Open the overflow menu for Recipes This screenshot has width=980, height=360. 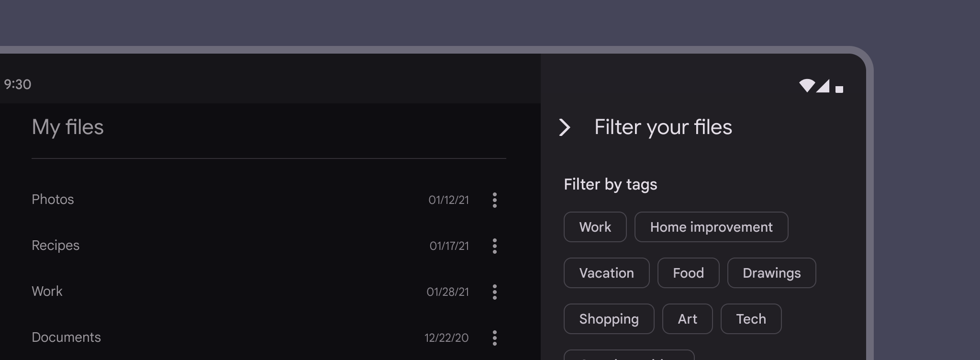[495, 247]
